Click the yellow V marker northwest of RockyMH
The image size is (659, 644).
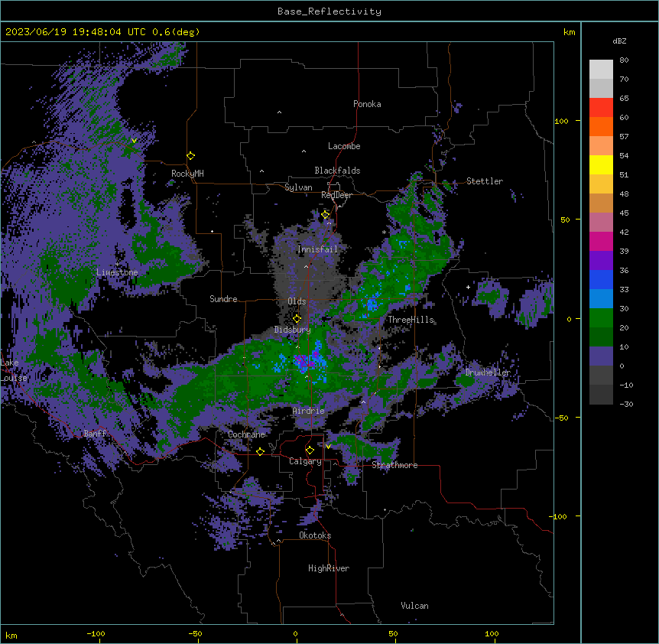134,141
